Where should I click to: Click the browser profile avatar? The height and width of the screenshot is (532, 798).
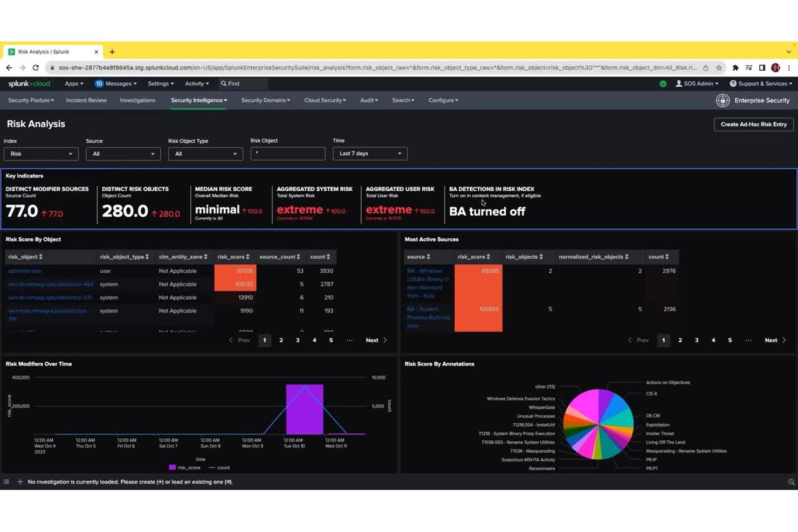[775, 68]
